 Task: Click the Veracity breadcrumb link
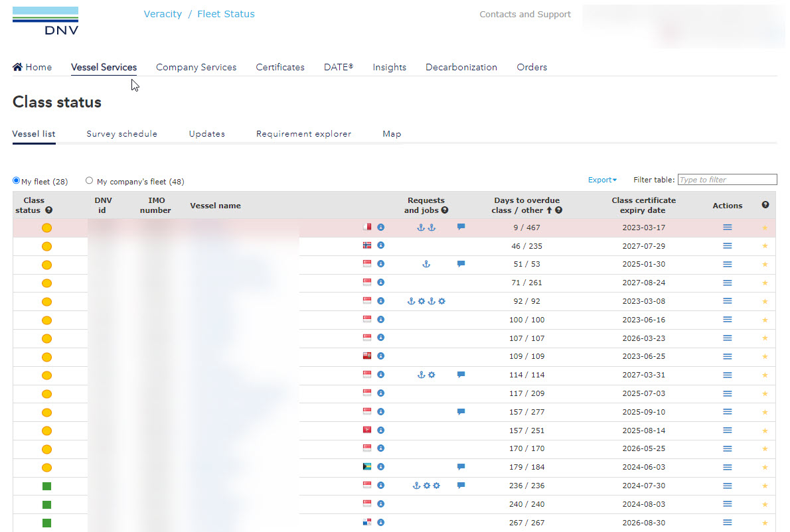(163, 14)
